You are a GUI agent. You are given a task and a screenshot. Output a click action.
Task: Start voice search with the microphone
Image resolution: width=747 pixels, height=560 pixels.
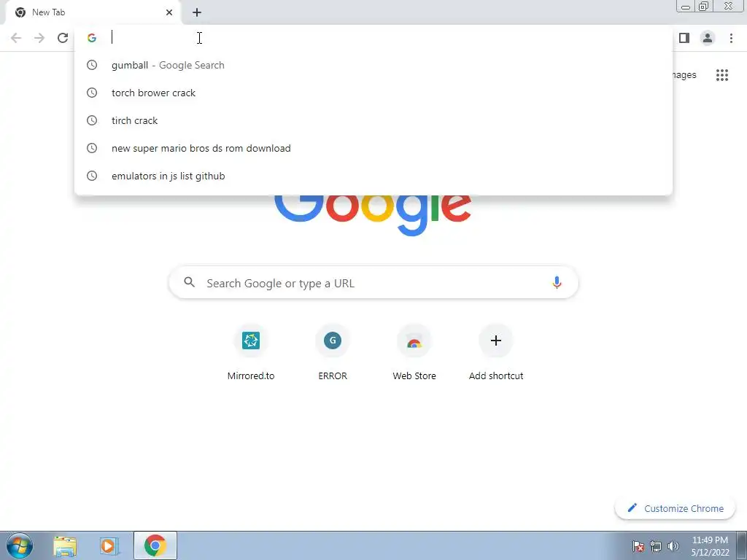tap(557, 282)
